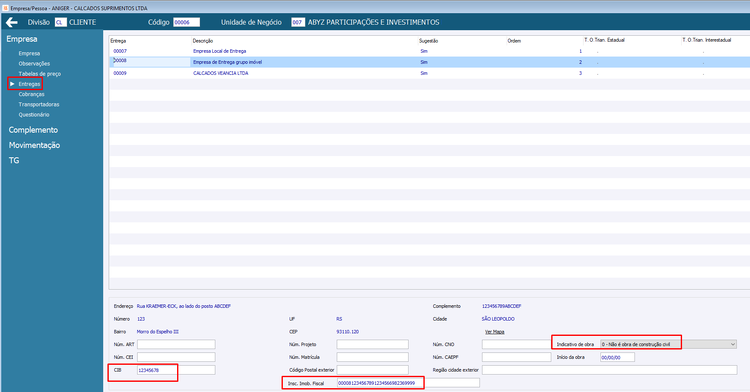Click the arrow marker beside Entregas

pyautogui.click(x=12, y=84)
